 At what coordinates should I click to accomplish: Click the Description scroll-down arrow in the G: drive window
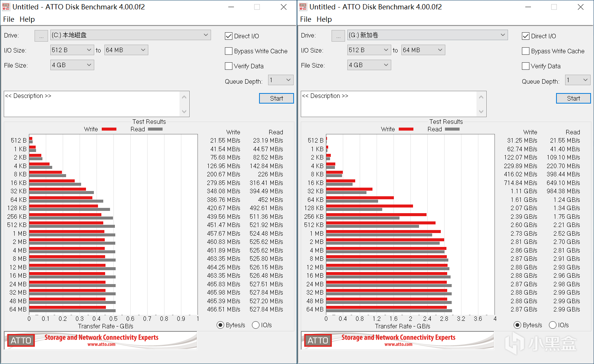click(x=481, y=111)
